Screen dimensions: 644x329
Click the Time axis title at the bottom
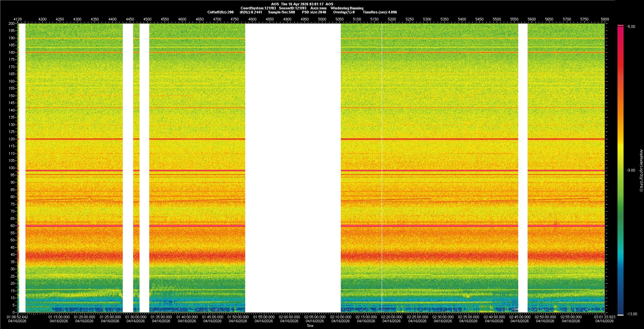[x=310, y=326]
